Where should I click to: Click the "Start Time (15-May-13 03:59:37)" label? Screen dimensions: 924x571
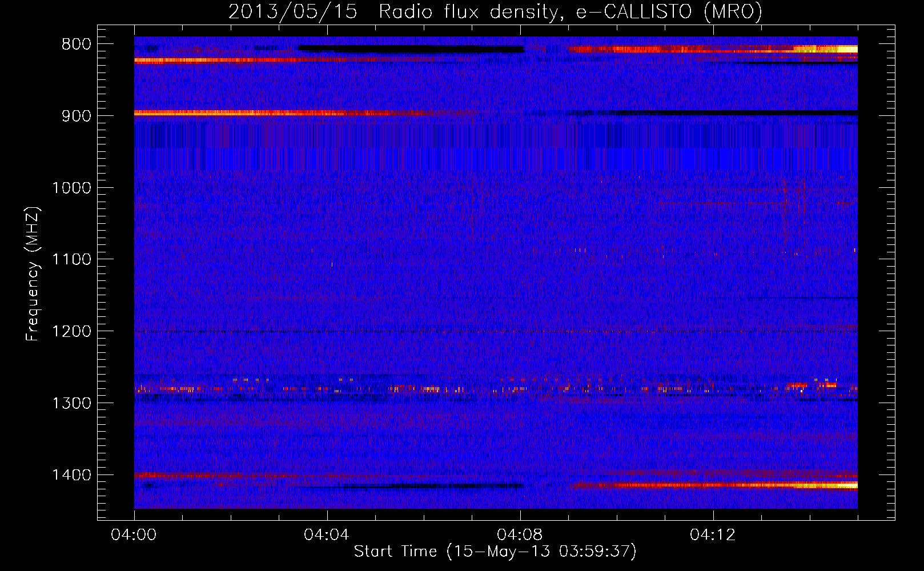point(495,552)
